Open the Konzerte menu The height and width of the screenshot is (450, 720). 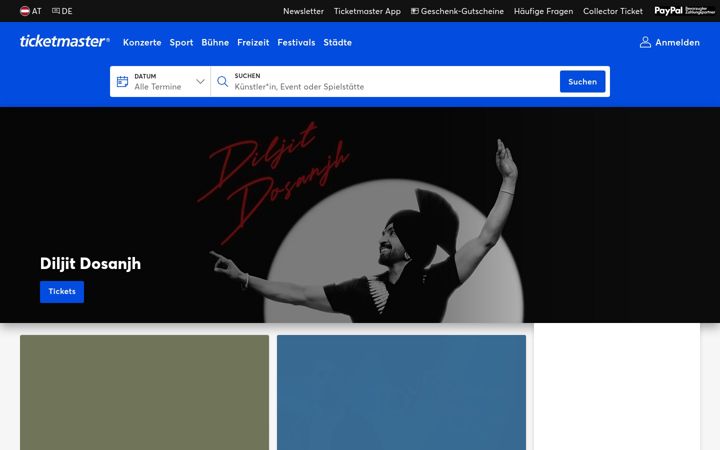click(x=142, y=42)
